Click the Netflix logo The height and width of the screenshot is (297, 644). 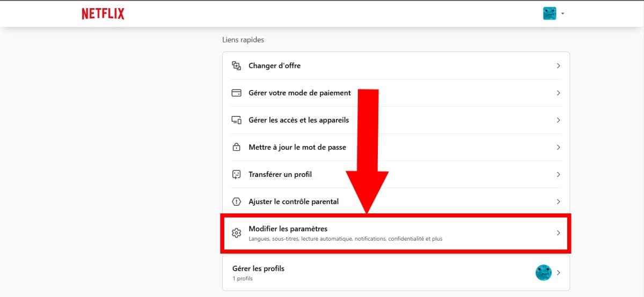pos(103,14)
